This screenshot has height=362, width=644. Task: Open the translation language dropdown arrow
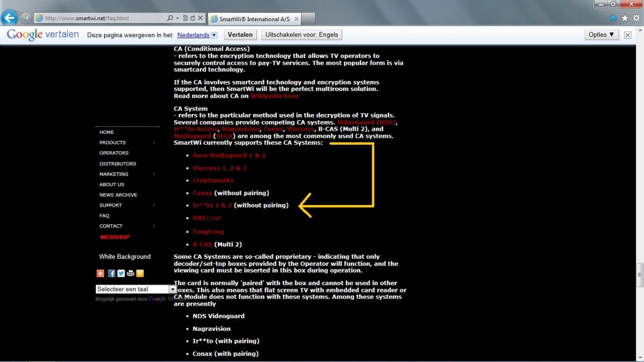pyautogui.click(x=214, y=35)
